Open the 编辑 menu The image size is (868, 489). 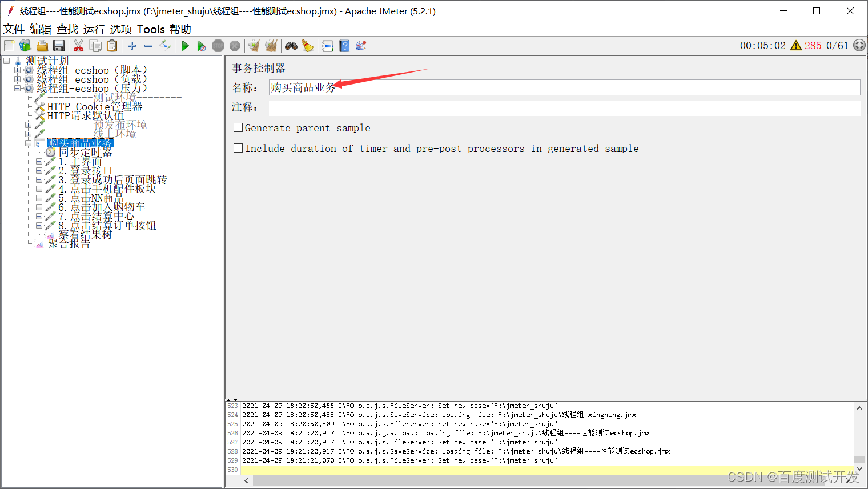41,29
